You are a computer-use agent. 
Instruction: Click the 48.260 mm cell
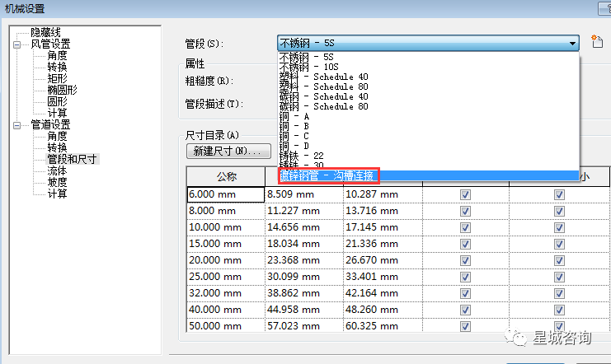(x=383, y=310)
